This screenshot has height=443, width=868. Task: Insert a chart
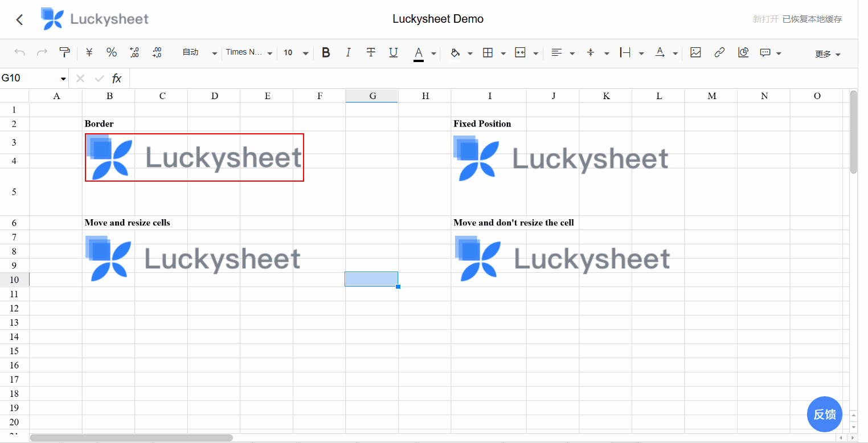pos(743,53)
